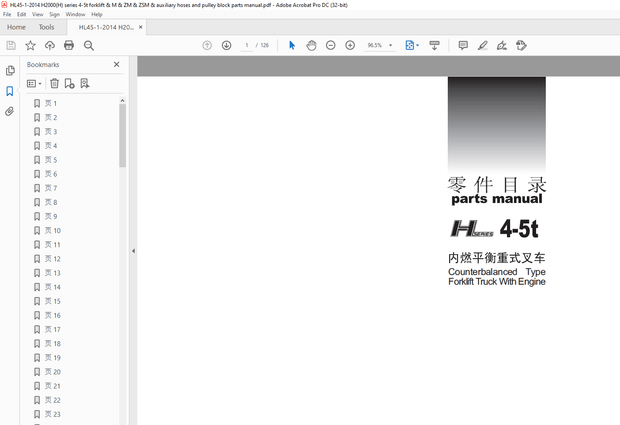620x425 pixels.
Task: Zoom out with minus icon
Action: tap(331, 45)
